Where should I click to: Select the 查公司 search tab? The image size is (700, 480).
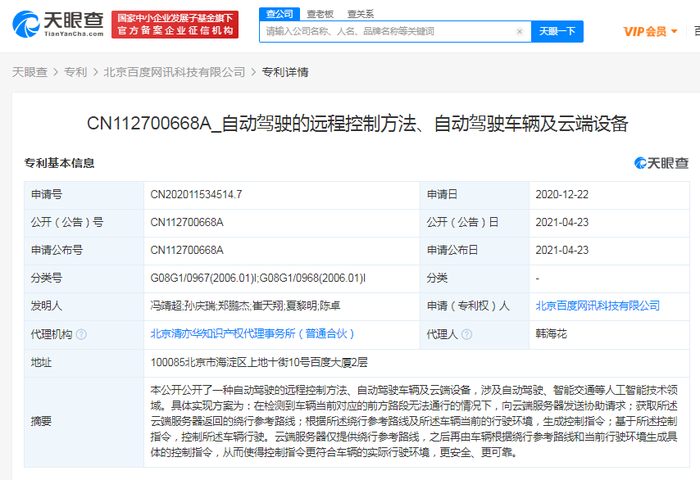[279, 14]
